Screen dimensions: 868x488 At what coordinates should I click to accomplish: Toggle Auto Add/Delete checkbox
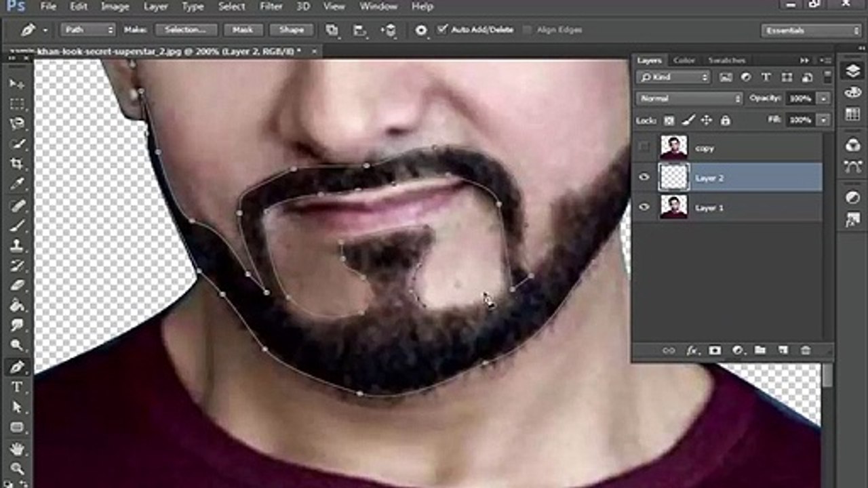click(x=443, y=30)
